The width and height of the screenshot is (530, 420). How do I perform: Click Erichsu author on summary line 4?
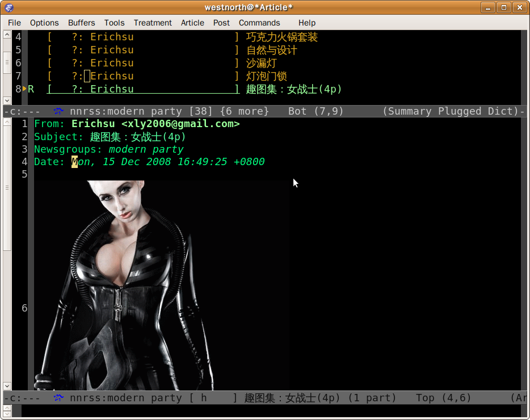[112, 37]
